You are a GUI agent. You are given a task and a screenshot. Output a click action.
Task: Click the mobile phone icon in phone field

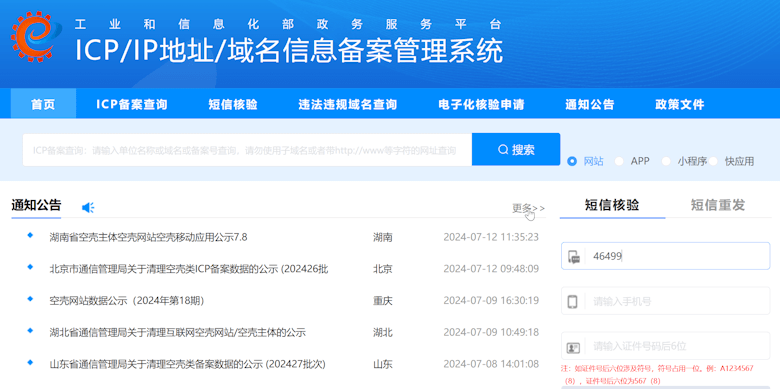[573, 301]
